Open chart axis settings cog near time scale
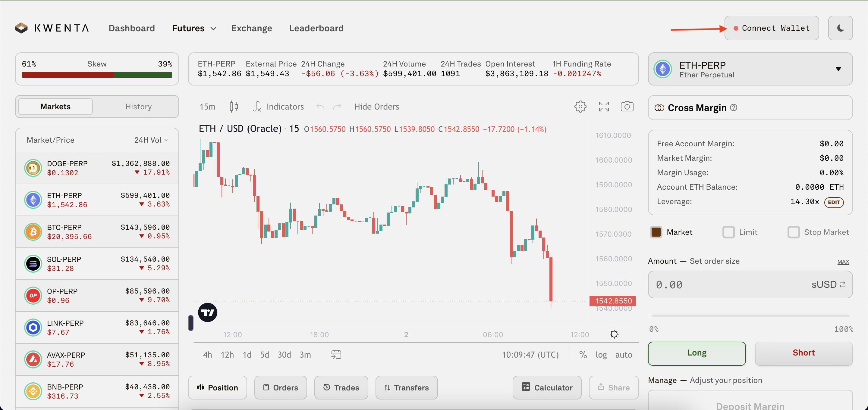868x410 pixels. coord(614,334)
